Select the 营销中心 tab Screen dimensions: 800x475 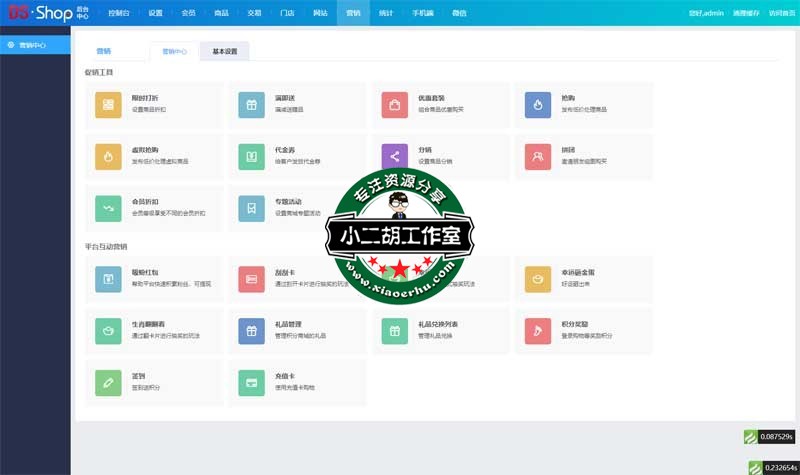click(174, 51)
